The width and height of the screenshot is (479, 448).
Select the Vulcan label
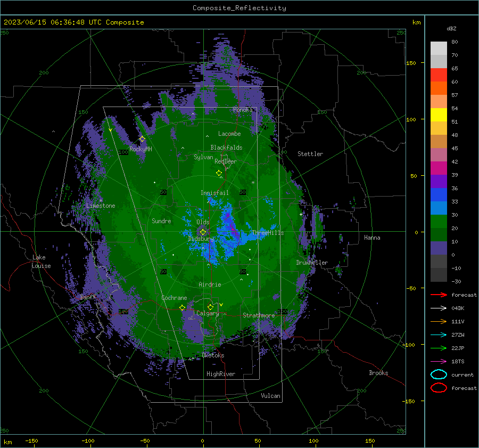click(270, 396)
